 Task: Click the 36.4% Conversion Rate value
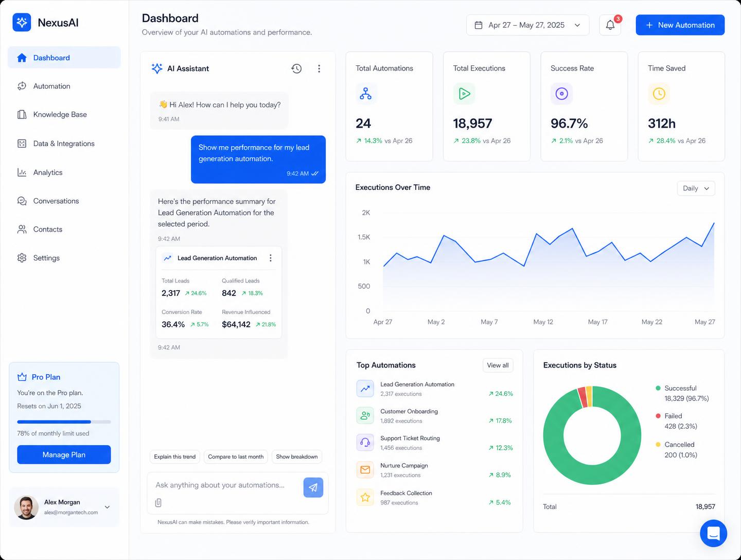click(x=173, y=324)
